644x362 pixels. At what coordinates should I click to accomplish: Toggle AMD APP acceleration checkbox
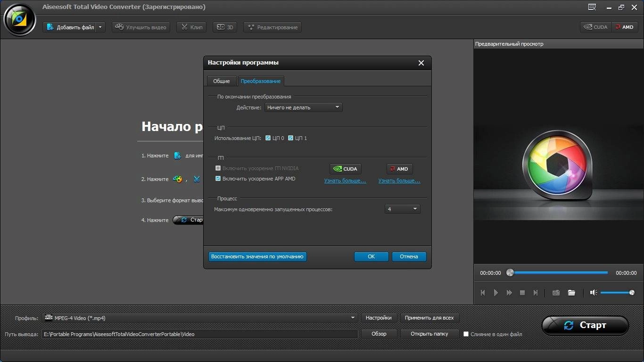[218, 179]
